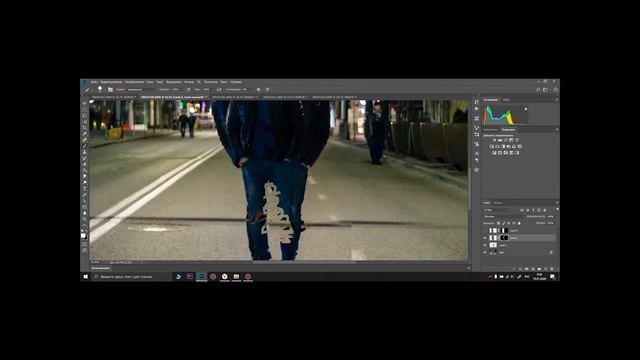Click the Windows Start button

click(86, 276)
